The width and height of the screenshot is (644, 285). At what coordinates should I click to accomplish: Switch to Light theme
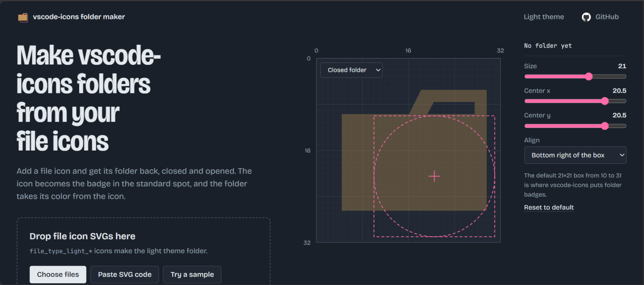coord(544,17)
